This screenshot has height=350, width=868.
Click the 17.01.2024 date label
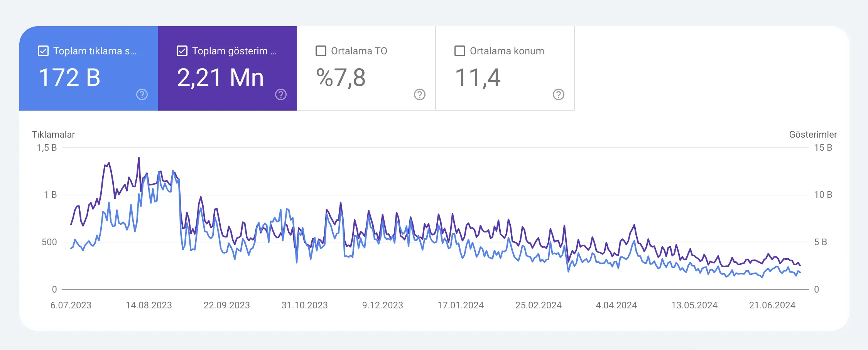(460, 305)
